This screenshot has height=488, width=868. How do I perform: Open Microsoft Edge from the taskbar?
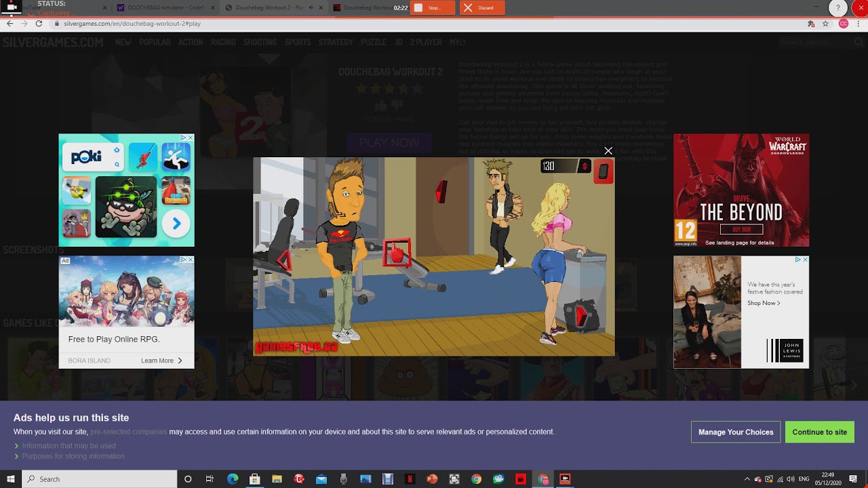pyautogui.click(x=233, y=479)
